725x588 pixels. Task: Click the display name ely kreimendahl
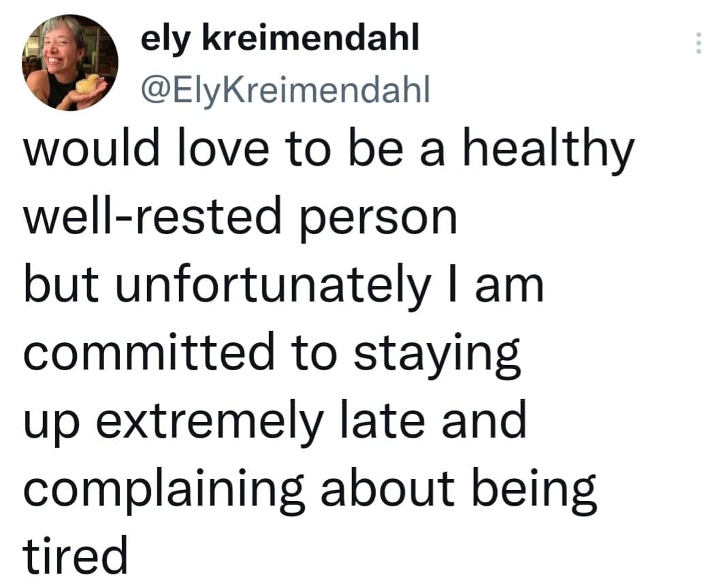coord(280,38)
